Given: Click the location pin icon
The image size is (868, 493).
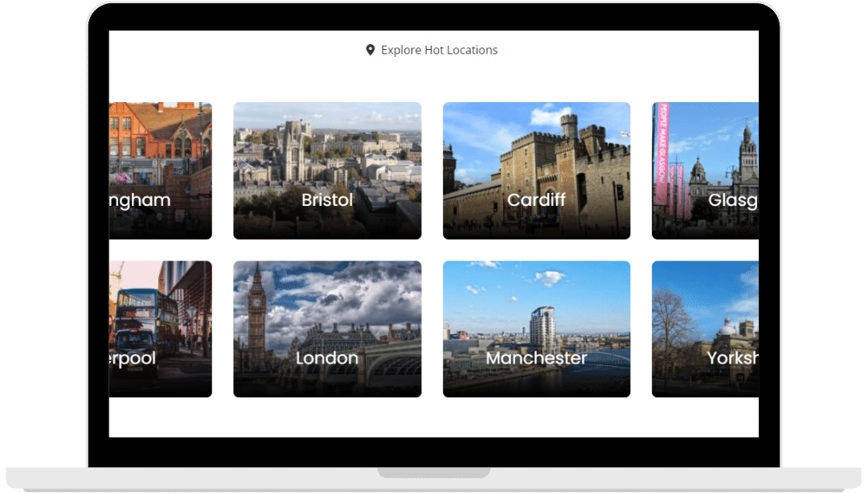Looking at the screenshot, I should pyautogui.click(x=370, y=50).
